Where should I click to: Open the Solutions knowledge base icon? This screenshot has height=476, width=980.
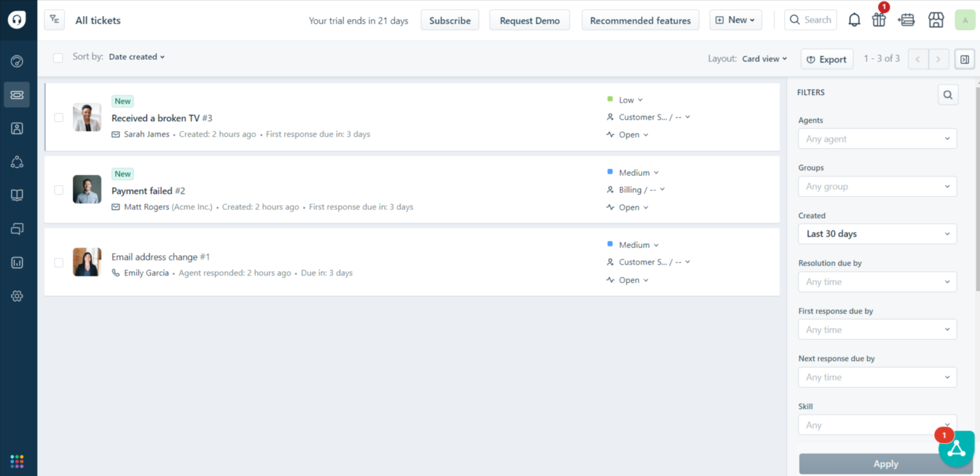[x=17, y=195]
